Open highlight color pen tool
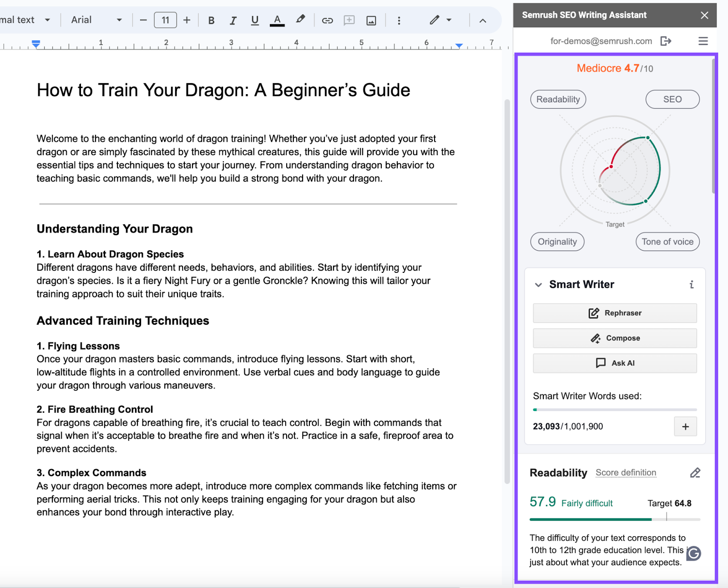 [x=300, y=20]
